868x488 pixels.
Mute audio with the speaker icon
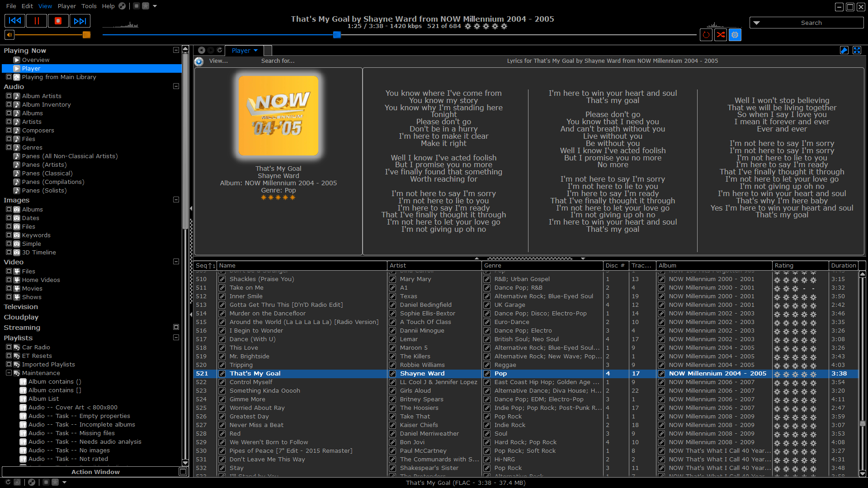[9, 35]
